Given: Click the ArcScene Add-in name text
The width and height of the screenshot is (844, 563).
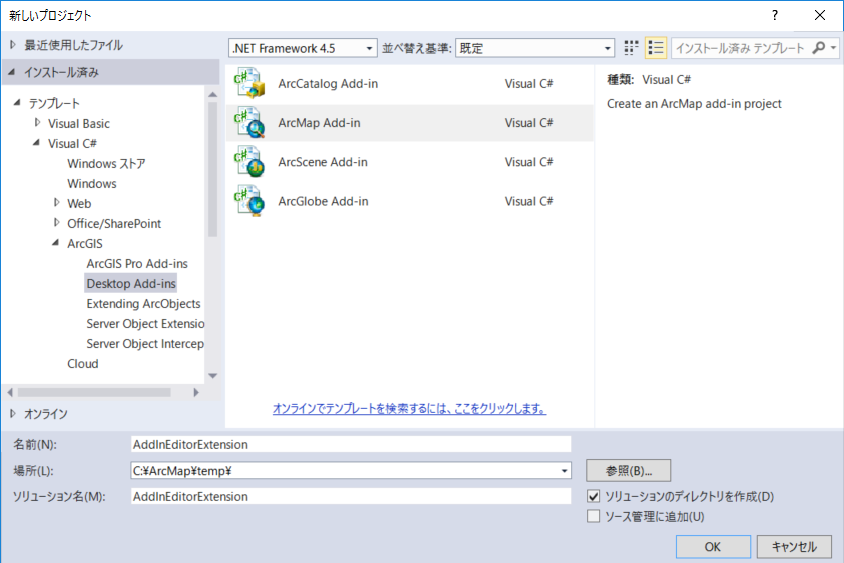Looking at the screenshot, I should click(x=322, y=162).
